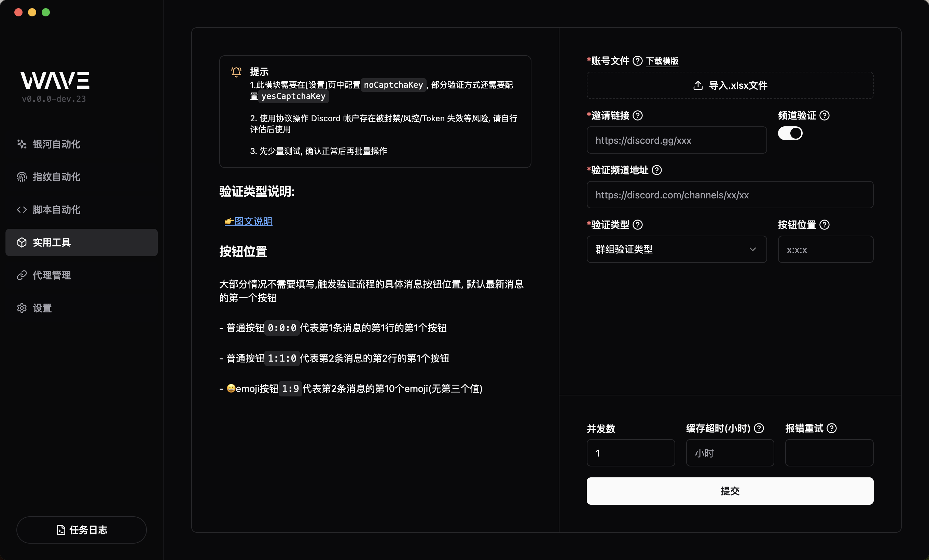929x560 pixels.
Task: Open the 群组验证类型 dropdown
Action: 676,249
